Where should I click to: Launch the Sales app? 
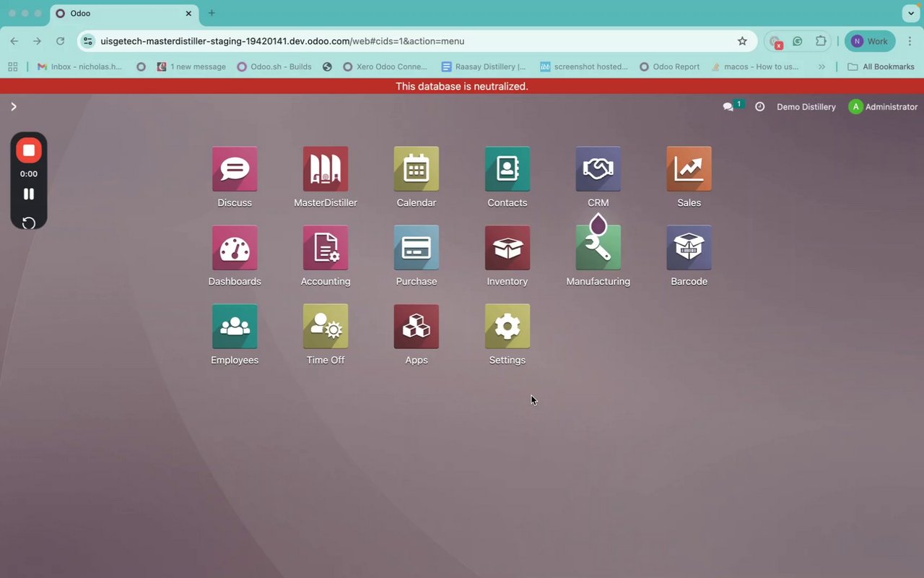coord(689,169)
